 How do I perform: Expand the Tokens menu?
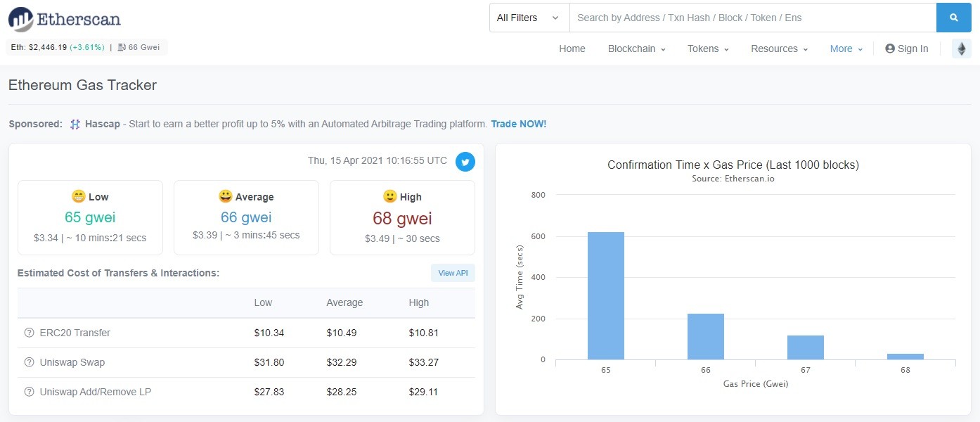coord(708,49)
